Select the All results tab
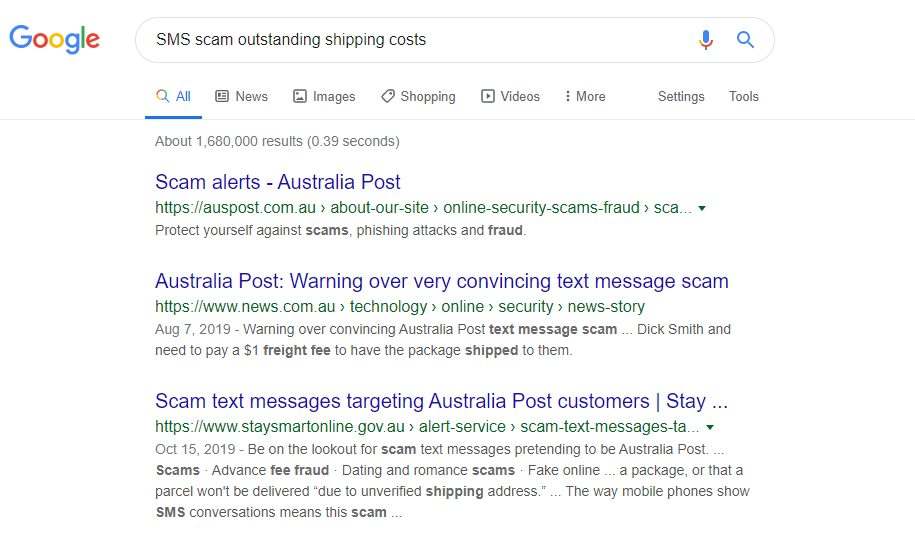 [174, 97]
